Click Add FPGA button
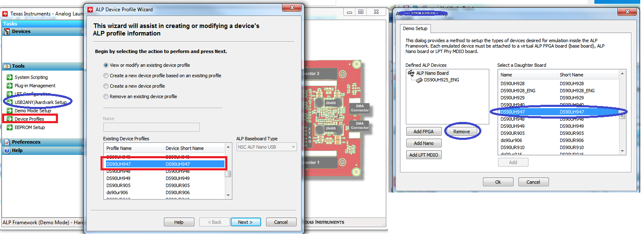The width and height of the screenshot is (644, 238). 423,132
